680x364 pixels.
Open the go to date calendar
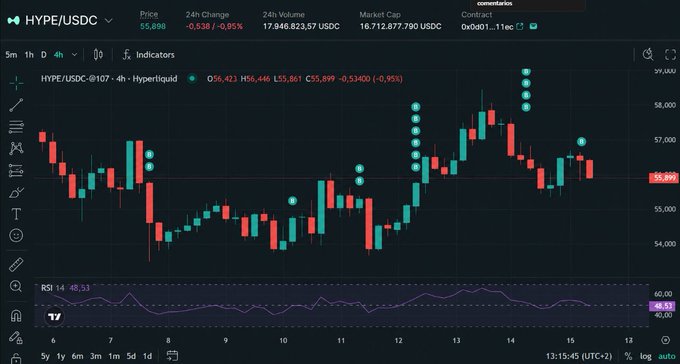pos(172,356)
